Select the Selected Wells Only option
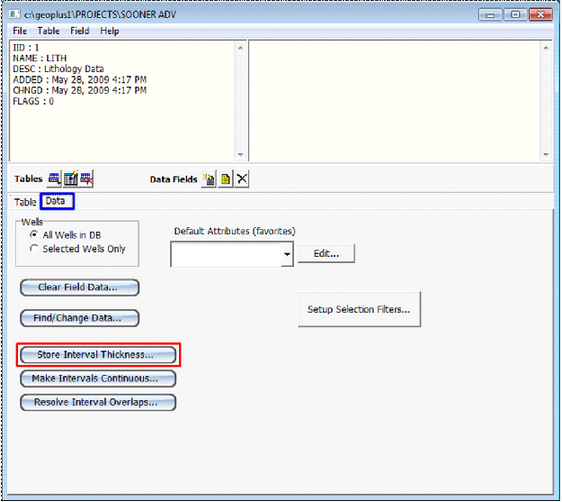Image resolution: width=562 pixels, height=502 pixels. click(34, 248)
